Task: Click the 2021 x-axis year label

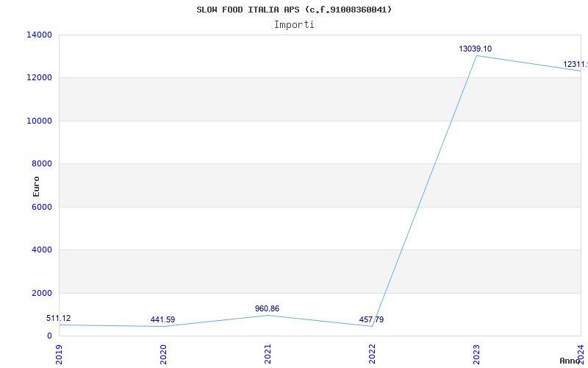Action: click(x=268, y=354)
